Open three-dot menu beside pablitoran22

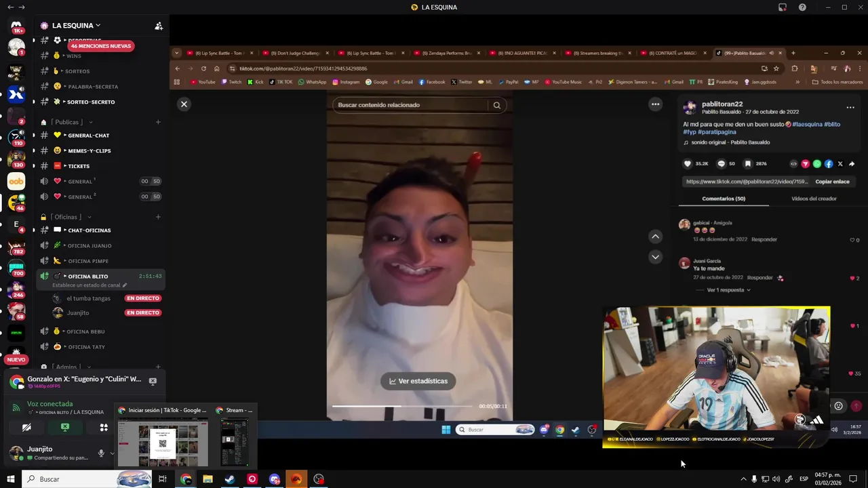tap(850, 107)
